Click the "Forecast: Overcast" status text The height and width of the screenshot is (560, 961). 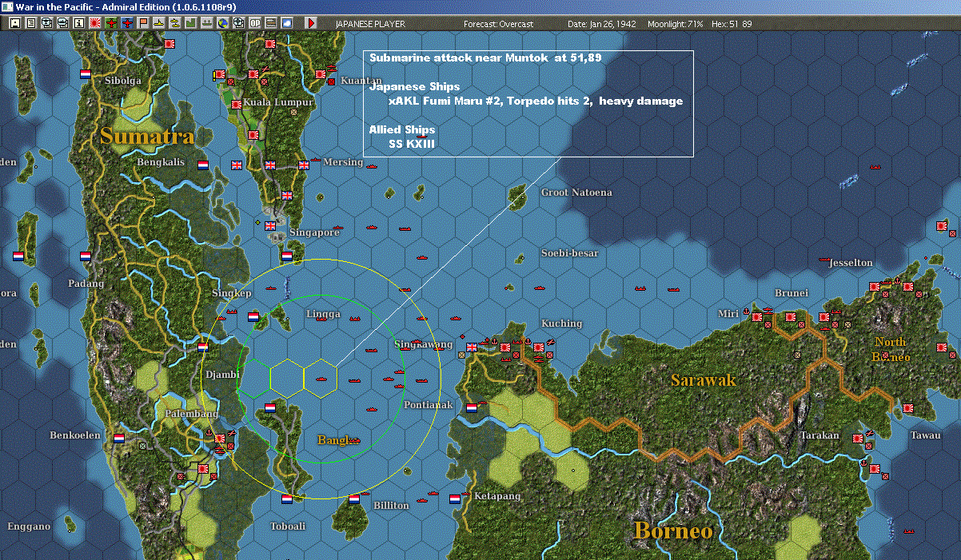click(499, 24)
